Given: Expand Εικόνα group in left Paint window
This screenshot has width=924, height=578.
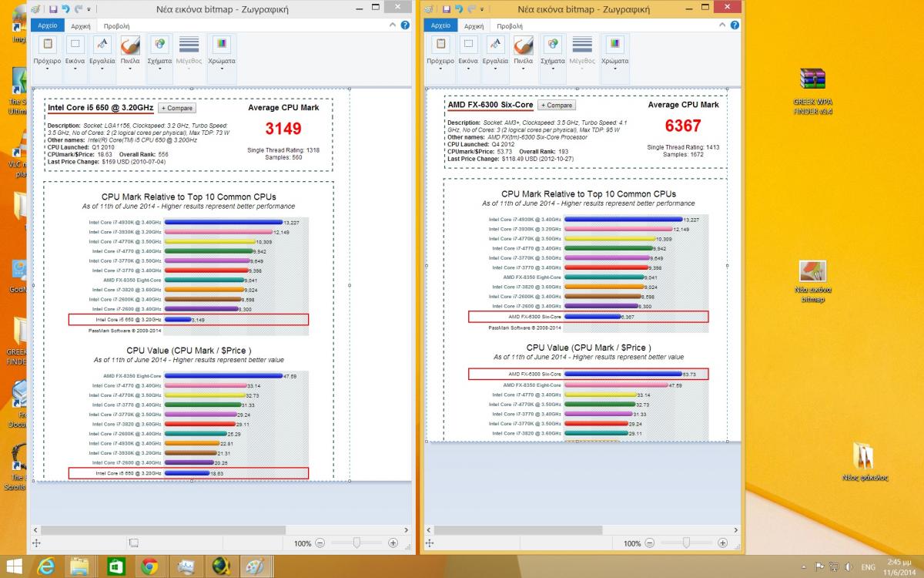Looking at the screenshot, I should pyautogui.click(x=75, y=58).
